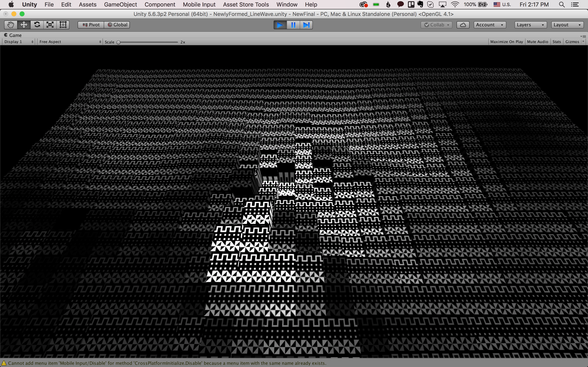Select the Hand tool
The width and height of the screenshot is (588, 367).
click(11, 25)
